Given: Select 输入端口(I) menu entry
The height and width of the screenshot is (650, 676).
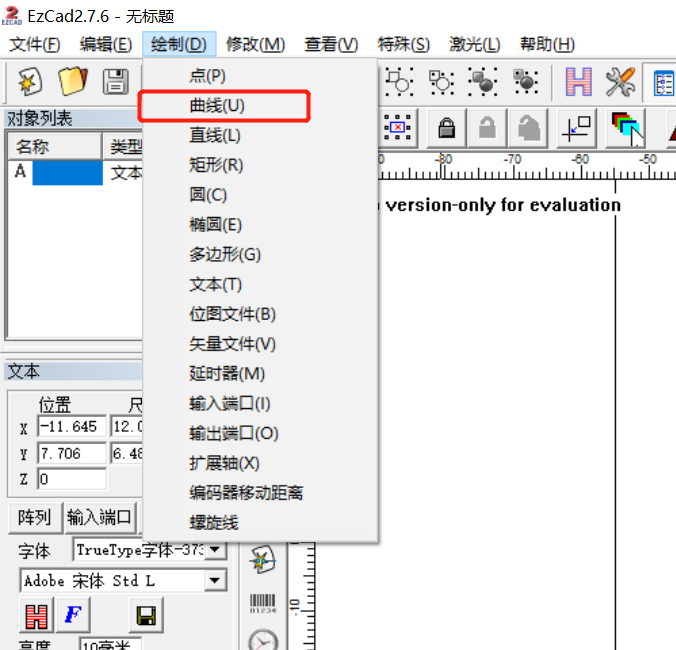Looking at the screenshot, I should tap(260, 404).
